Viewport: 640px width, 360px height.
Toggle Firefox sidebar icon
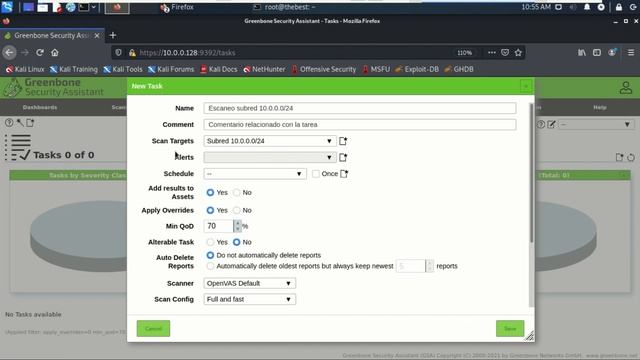pyautogui.click(x=597, y=53)
